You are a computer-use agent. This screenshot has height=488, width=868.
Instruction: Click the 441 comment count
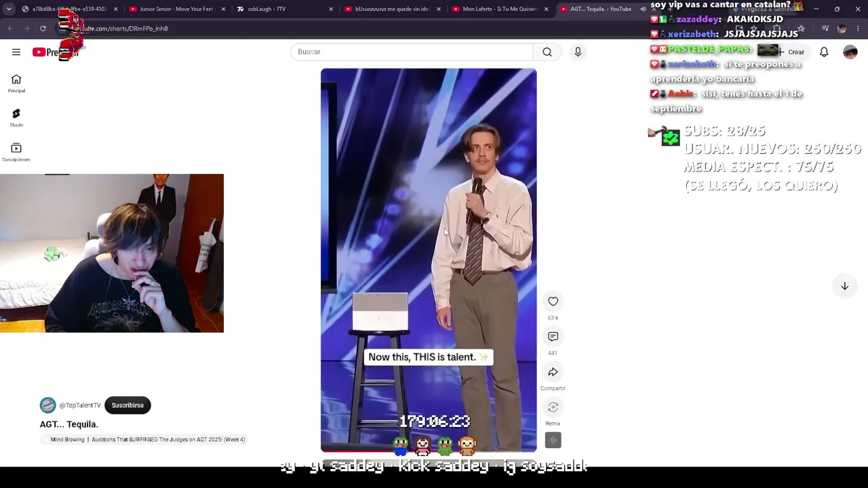[553, 353]
